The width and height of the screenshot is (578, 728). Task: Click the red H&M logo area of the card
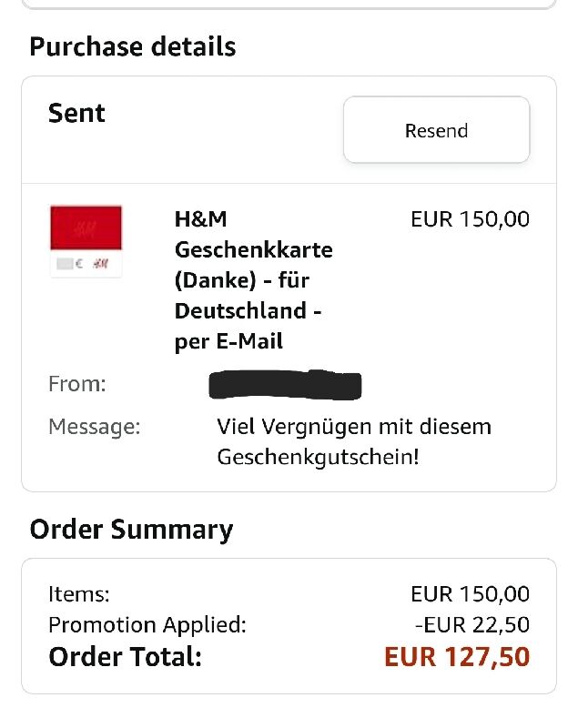(86, 228)
